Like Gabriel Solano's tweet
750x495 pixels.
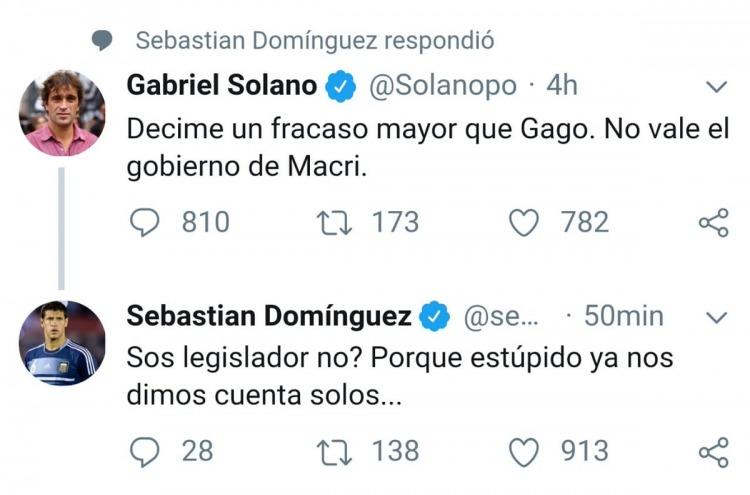coord(524,223)
